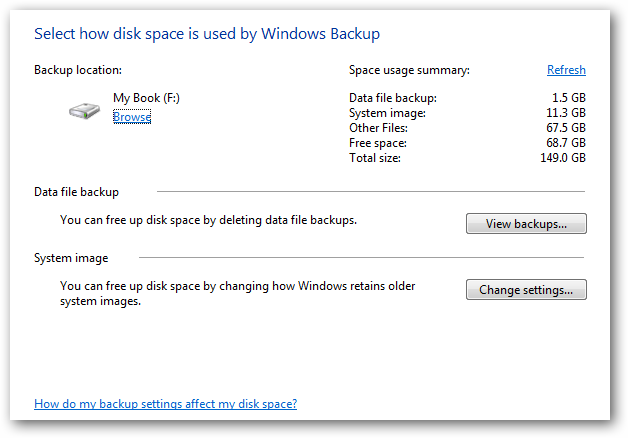Click the Space usage summary label
This screenshot has height=438, width=628.
tap(409, 70)
